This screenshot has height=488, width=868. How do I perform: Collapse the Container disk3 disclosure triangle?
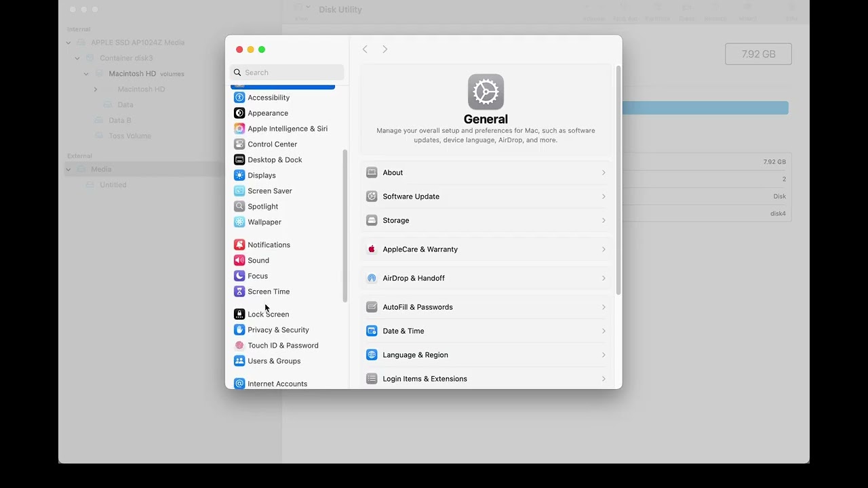(77, 58)
